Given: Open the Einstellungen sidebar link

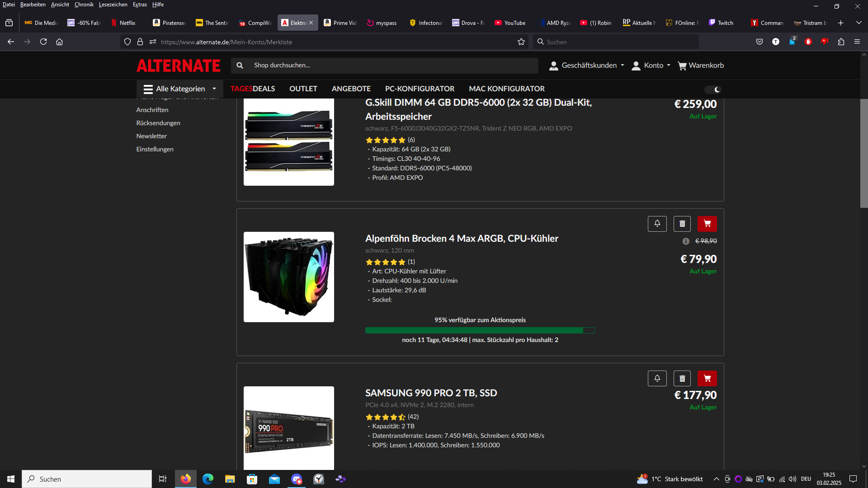Looking at the screenshot, I should tap(155, 149).
